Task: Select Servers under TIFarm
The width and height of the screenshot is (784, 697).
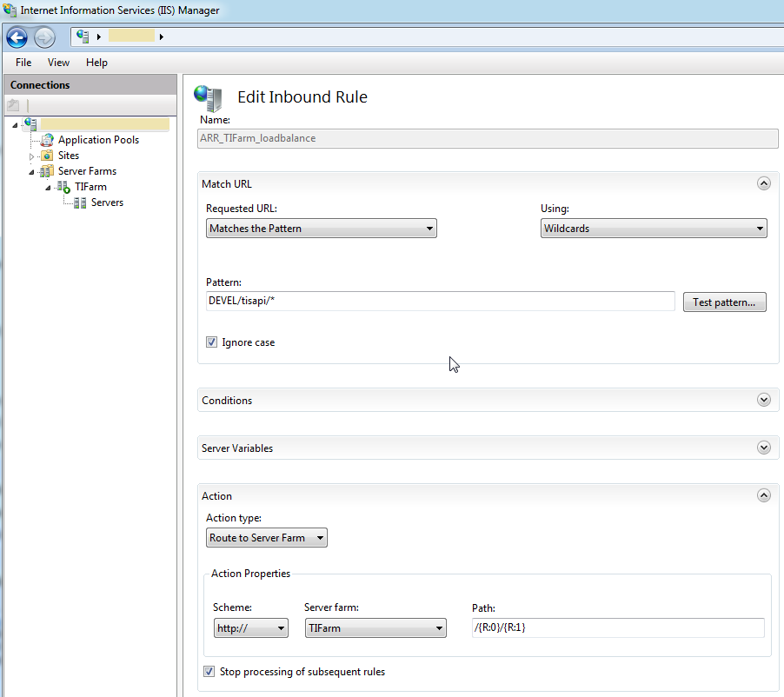Action: click(107, 202)
